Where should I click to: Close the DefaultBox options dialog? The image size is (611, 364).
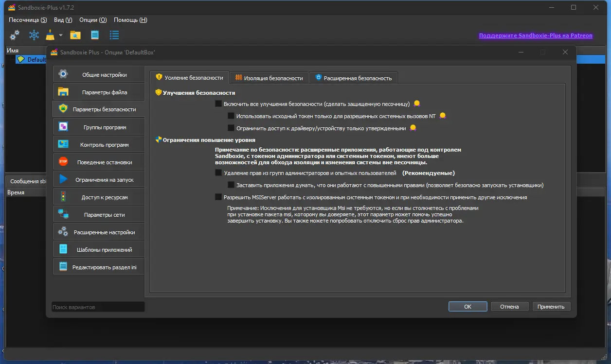point(565,52)
